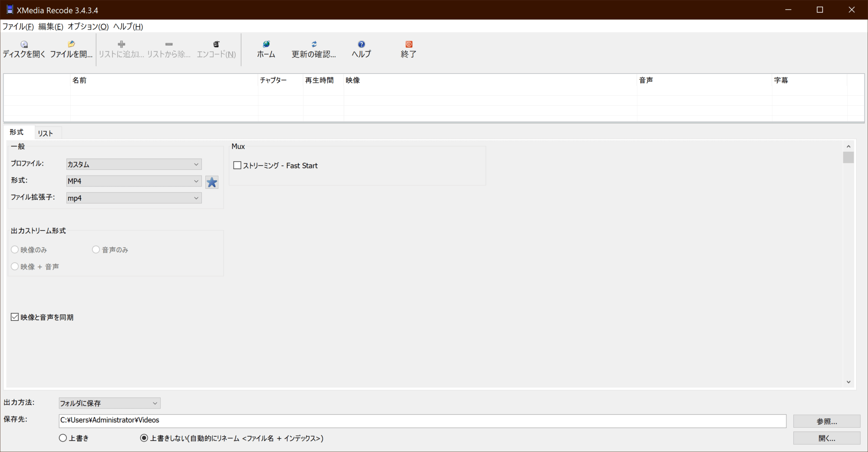Open the ファイル(F) menu
Screen dimensions: 868x452
[x=18, y=27]
